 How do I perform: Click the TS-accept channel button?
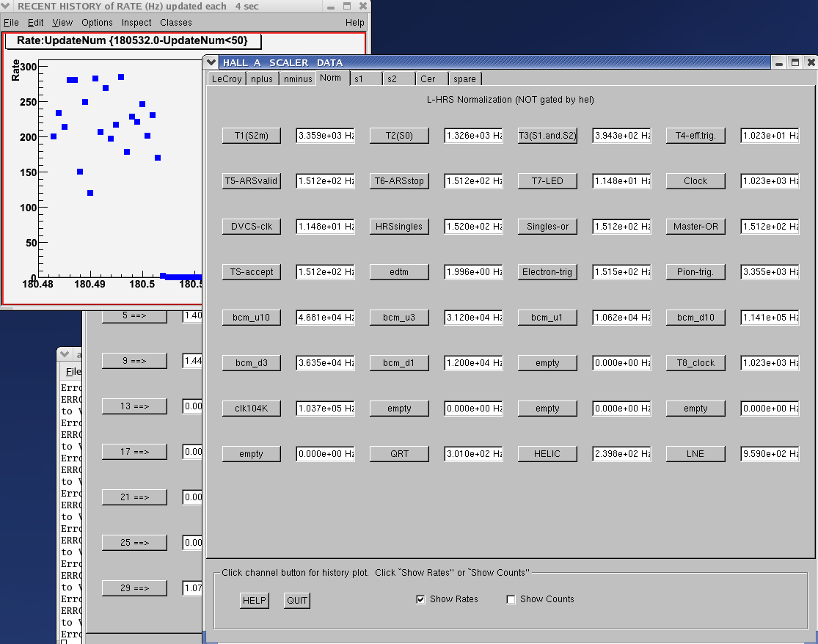[x=252, y=271]
